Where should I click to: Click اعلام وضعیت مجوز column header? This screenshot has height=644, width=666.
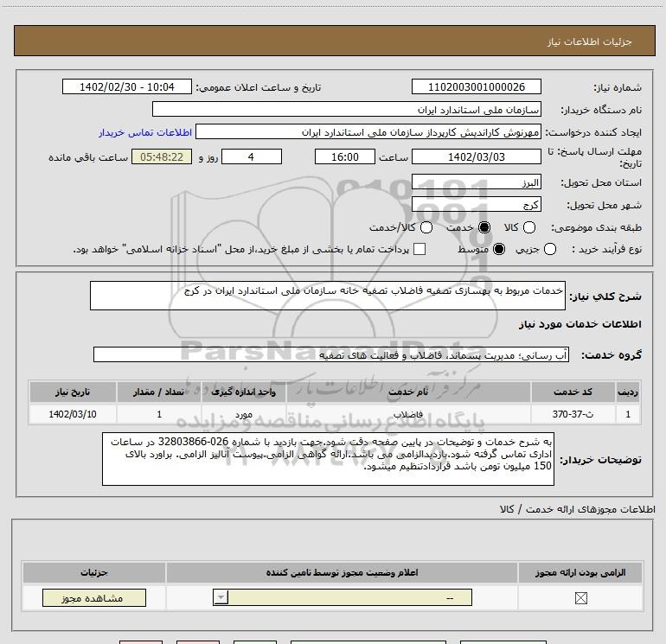click(342, 572)
